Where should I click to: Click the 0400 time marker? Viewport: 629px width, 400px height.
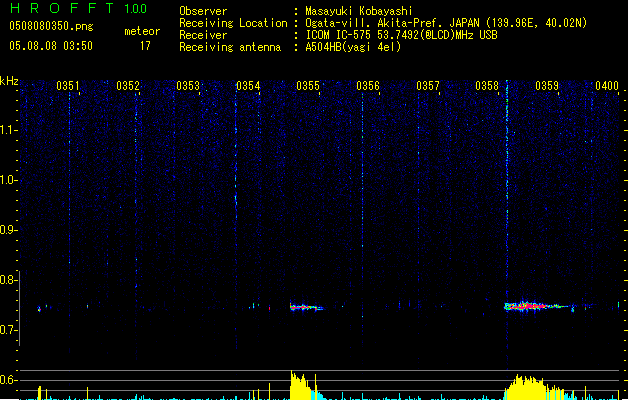point(607,86)
